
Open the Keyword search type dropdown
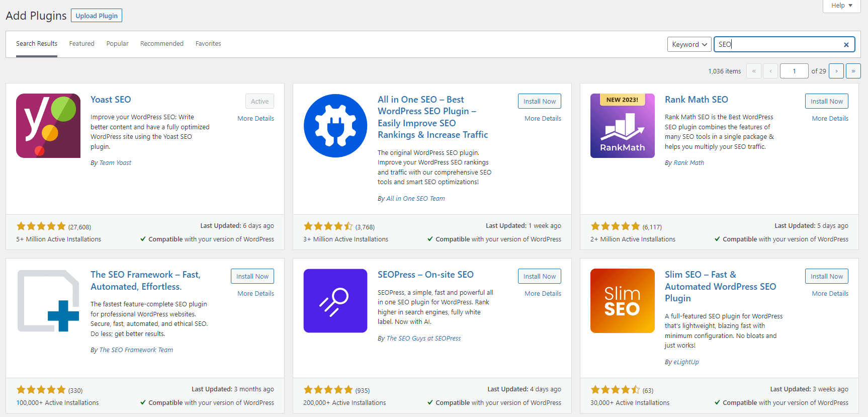click(689, 44)
